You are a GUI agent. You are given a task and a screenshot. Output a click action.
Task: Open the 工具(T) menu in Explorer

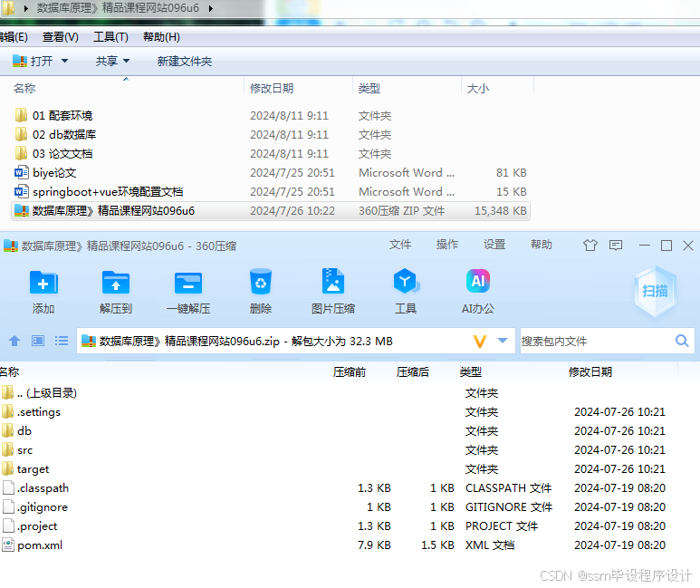click(110, 37)
